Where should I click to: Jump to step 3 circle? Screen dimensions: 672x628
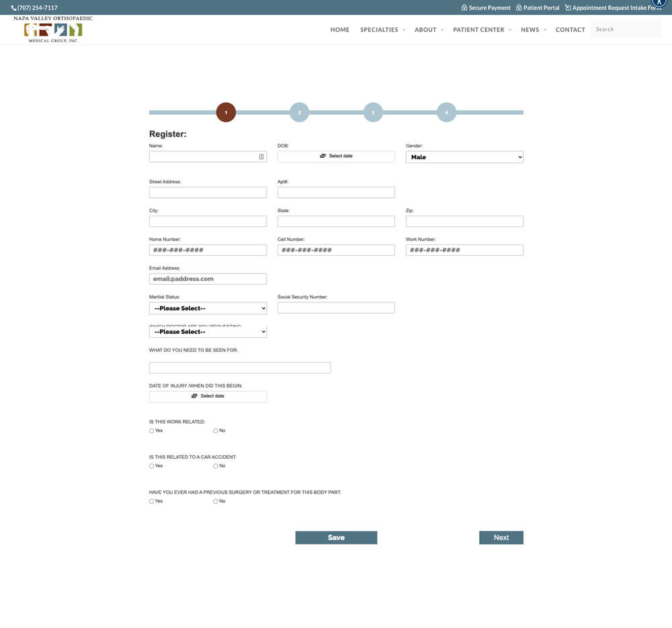[x=373, y=112]
